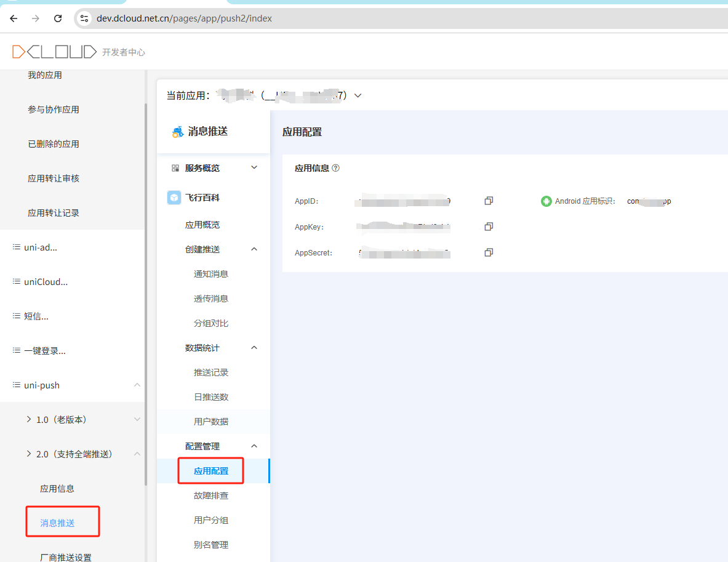Open 已删除的应用 in sidebar
The image size is (728, 562).
[54, 144]
